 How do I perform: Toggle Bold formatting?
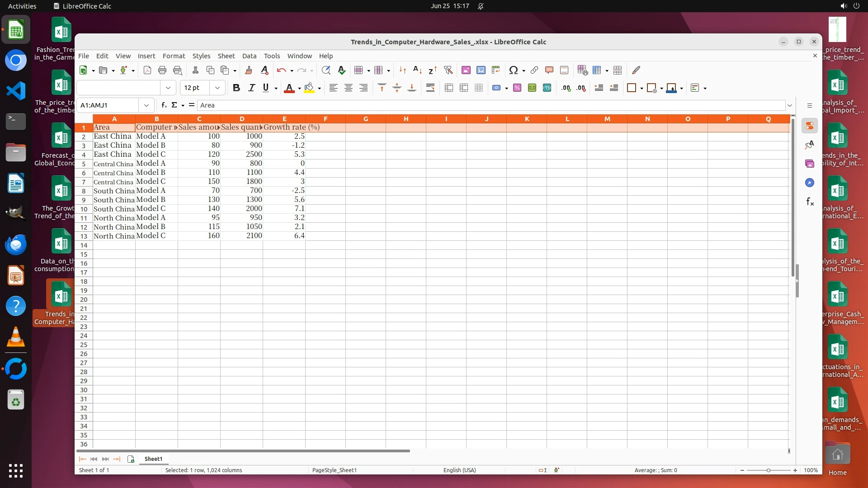(236, 88)
